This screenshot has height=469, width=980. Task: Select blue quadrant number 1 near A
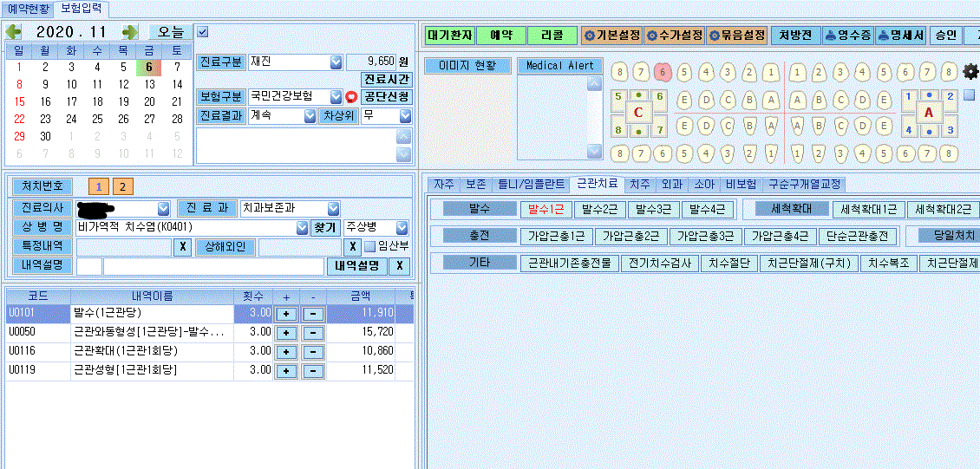[908, 96]
